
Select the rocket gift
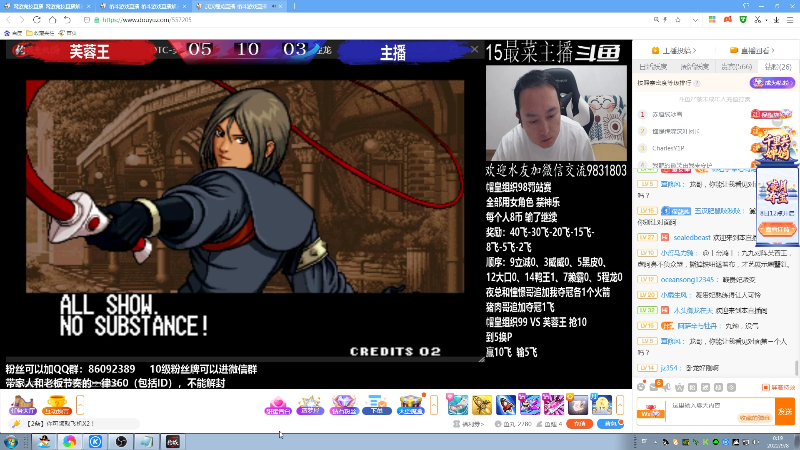click(x=506, y=405)
